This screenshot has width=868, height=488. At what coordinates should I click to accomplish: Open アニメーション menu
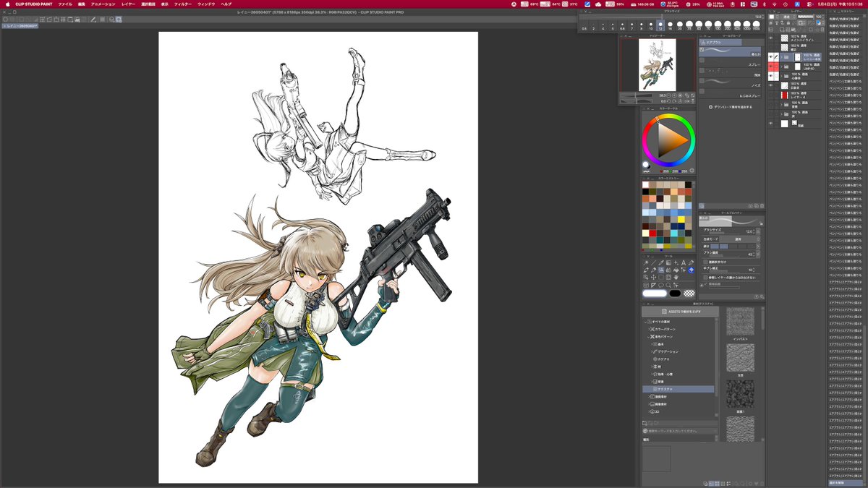tap(103, 4)
